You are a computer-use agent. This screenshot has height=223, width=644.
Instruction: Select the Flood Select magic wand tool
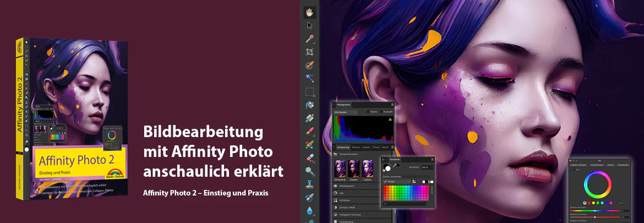pos(310,78)
